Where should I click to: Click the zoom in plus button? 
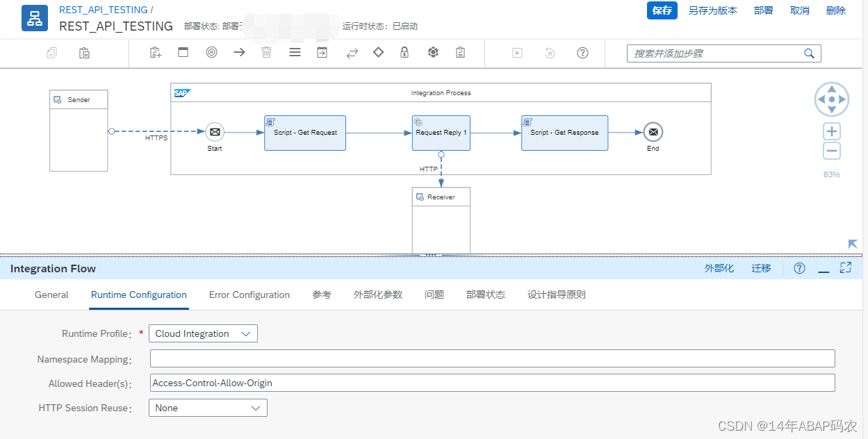click(831, 131)
